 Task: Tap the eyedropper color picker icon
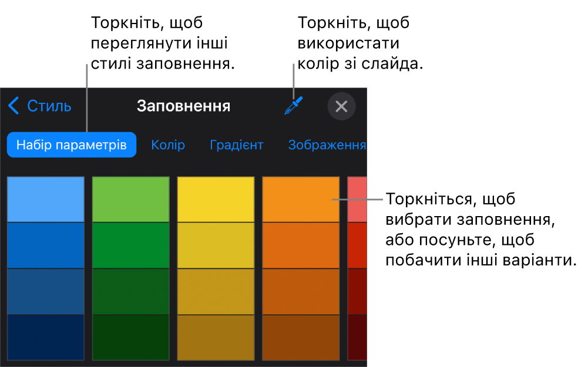(293, 106)
